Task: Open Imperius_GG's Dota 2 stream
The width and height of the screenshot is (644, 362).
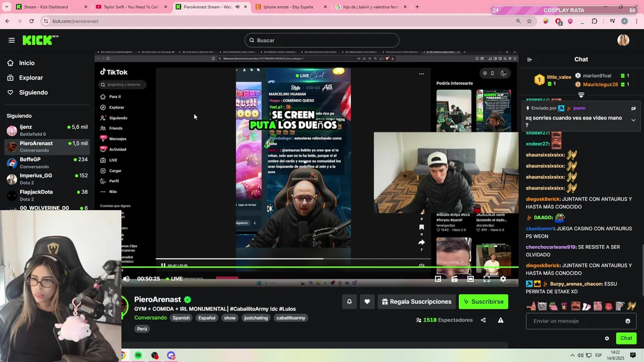Action: [x=47, y=179]
